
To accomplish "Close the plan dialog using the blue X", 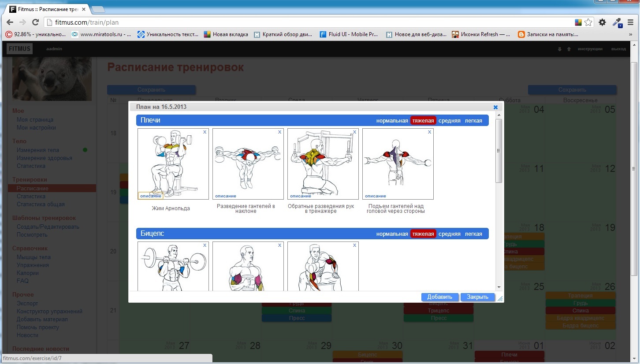I will (x=495, y=107).
